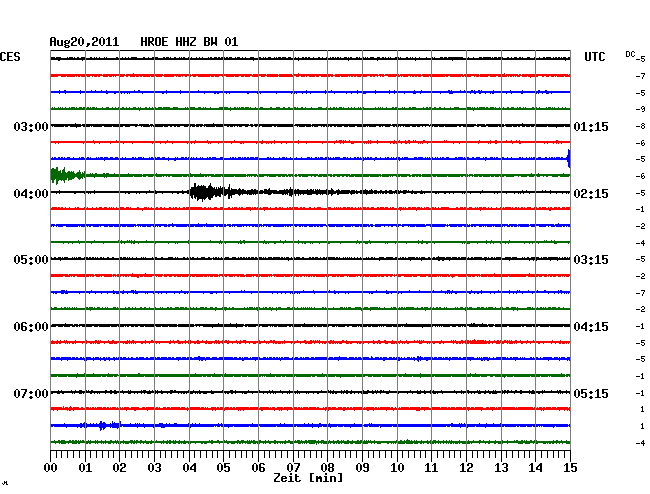Select the 07:00 local time label

pyautogui.click(x=31, y=393)
